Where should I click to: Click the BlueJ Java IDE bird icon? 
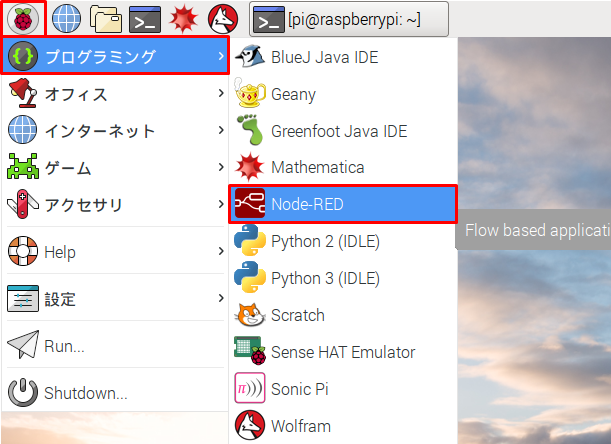tap(250, 57)
